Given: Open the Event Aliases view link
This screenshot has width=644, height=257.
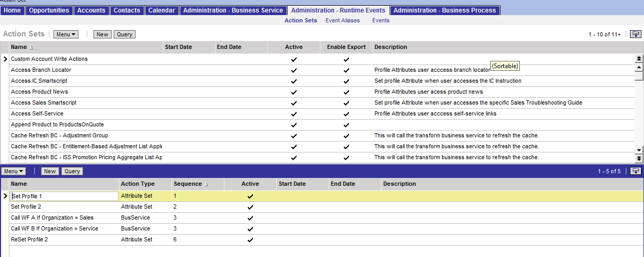Looking at the screenshot, I should 341,21.
